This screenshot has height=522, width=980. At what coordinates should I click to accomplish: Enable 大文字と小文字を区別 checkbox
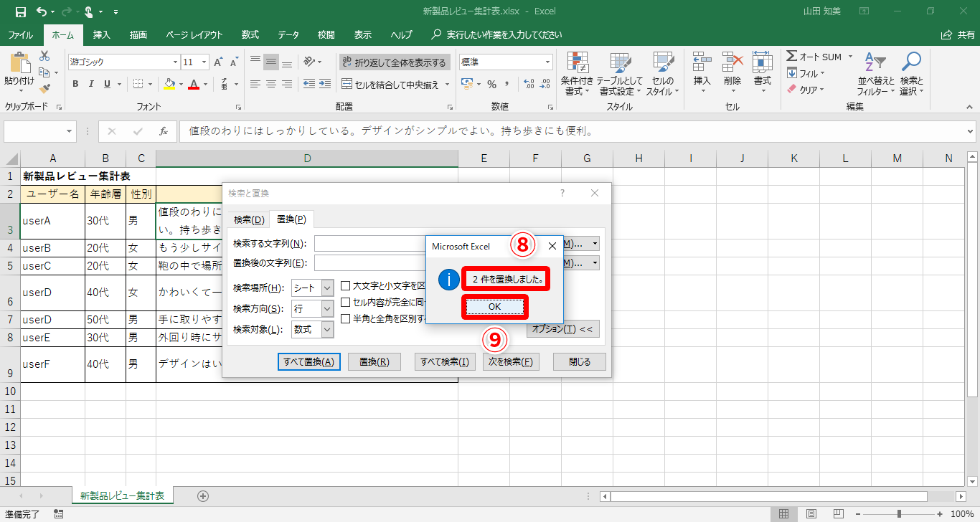coord(346,286)
